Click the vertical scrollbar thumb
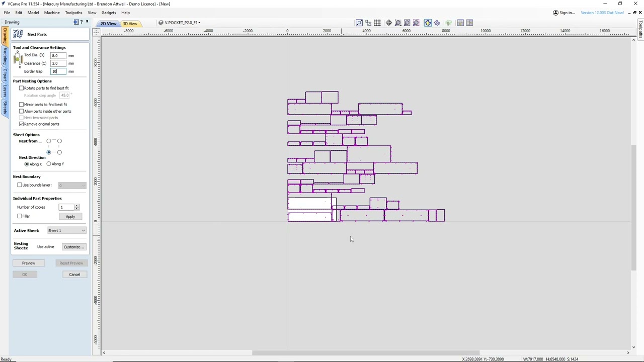The image size is (644, 362). coord(634,208)
